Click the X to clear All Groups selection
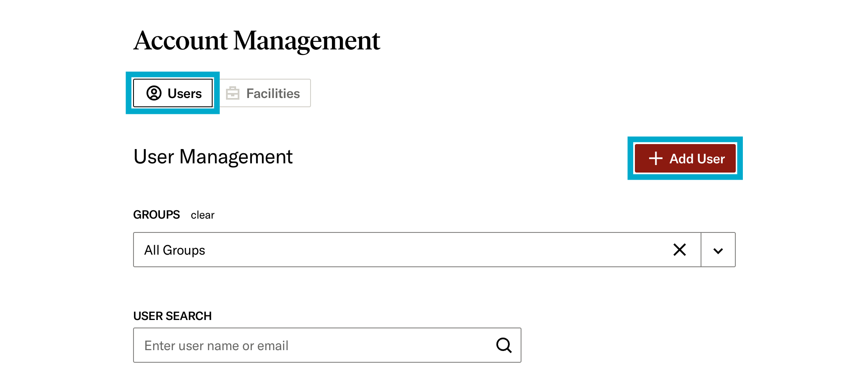 (x=680, y=250)
